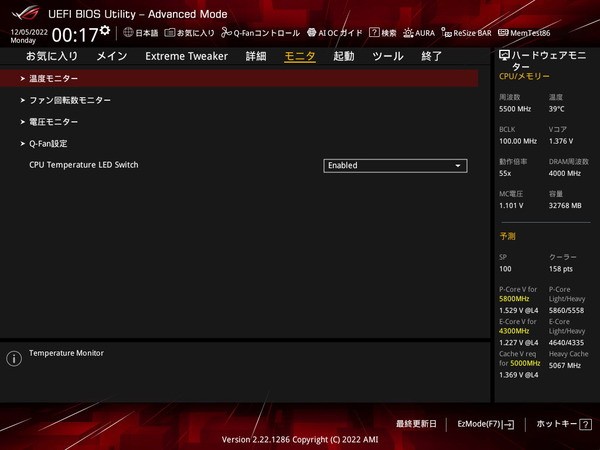Click the 00:17 clock display
The width and height of the screenshot is (600, 450).
click(75, 35)
